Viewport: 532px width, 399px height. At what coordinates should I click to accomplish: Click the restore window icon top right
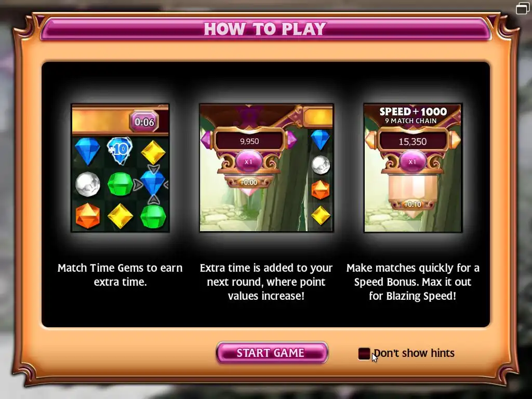tap(523, 8)
